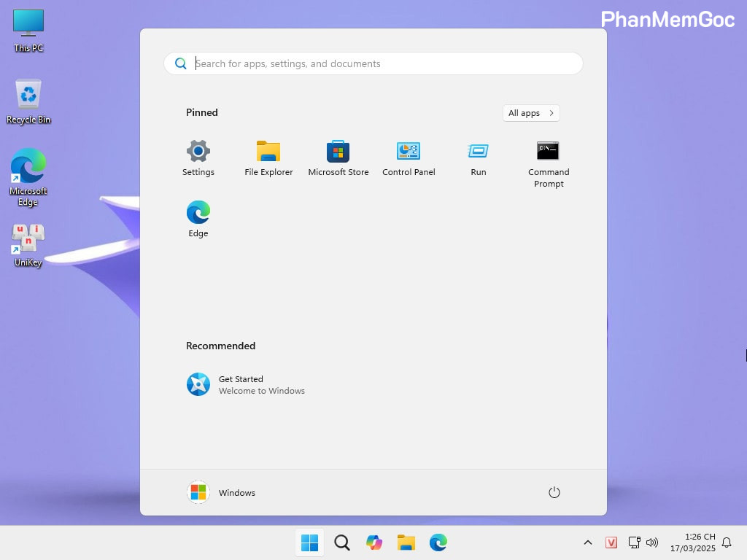
Task: Show hidden icons in system tray
Action: click(587, 542)
